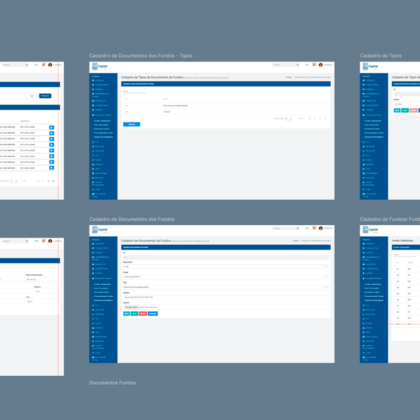Click the orange notification bell in the top-center mockup

(x=314, y=65)
